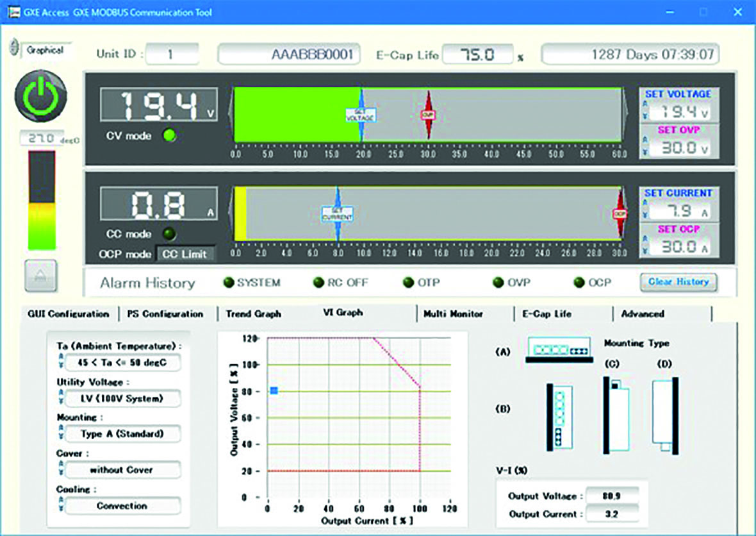Click the "Alarm History" label
This screenshot has height=536, width=756.
click(147, 283)
